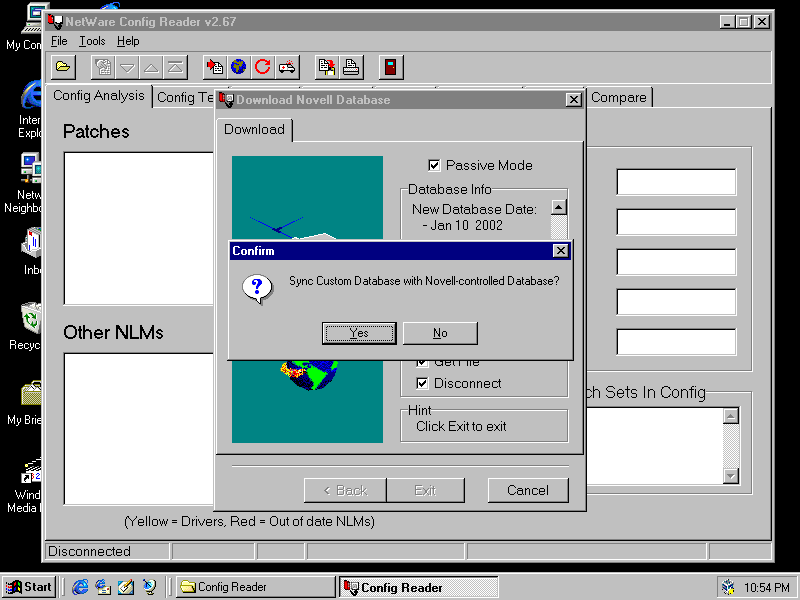The height and width of the screenshot is (600, 800).
Task: Click up arrow of Patch Sets scrollbar
Action: click(731, 416)
